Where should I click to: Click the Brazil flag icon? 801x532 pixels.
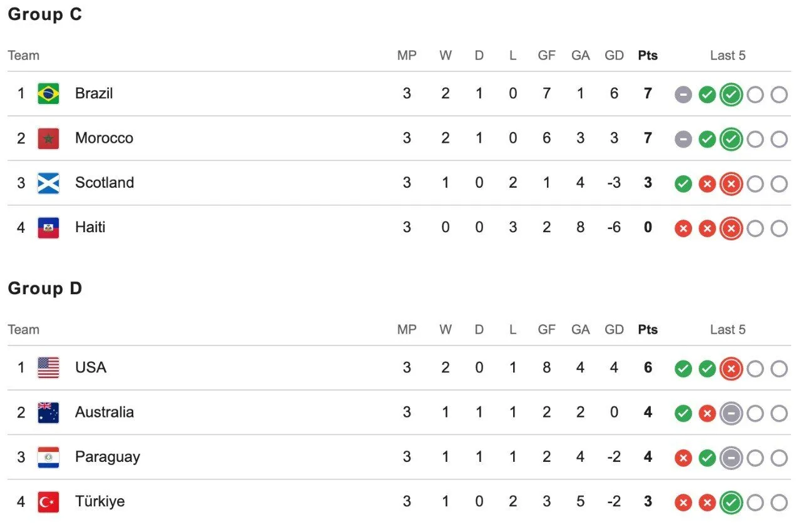pyautogui.click(x=48, y=94)
